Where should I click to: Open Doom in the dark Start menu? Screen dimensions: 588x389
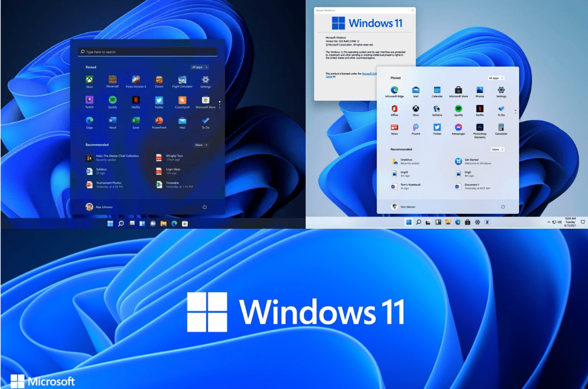159,81
